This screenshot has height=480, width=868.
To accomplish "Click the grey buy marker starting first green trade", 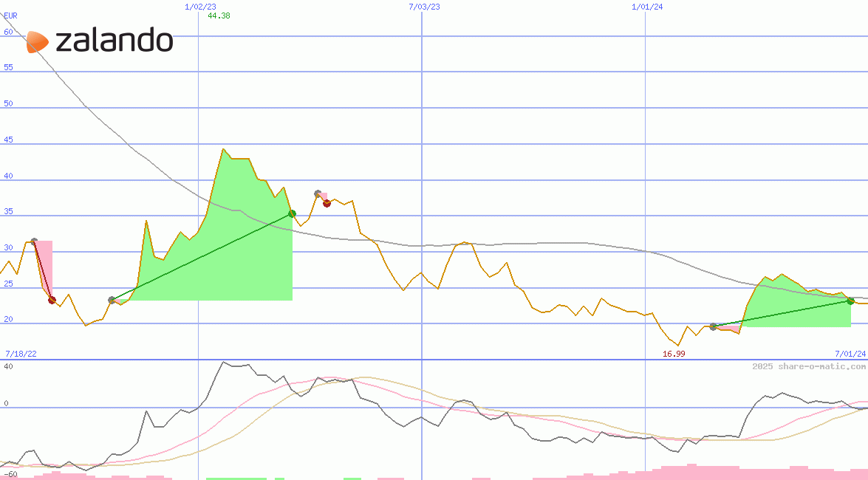I will click(x=112, y=300).
